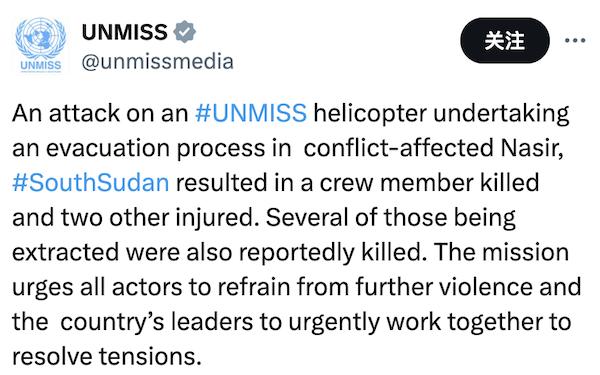
Task: Open the #UNMISS hashtag
Action: click(251, 113)
